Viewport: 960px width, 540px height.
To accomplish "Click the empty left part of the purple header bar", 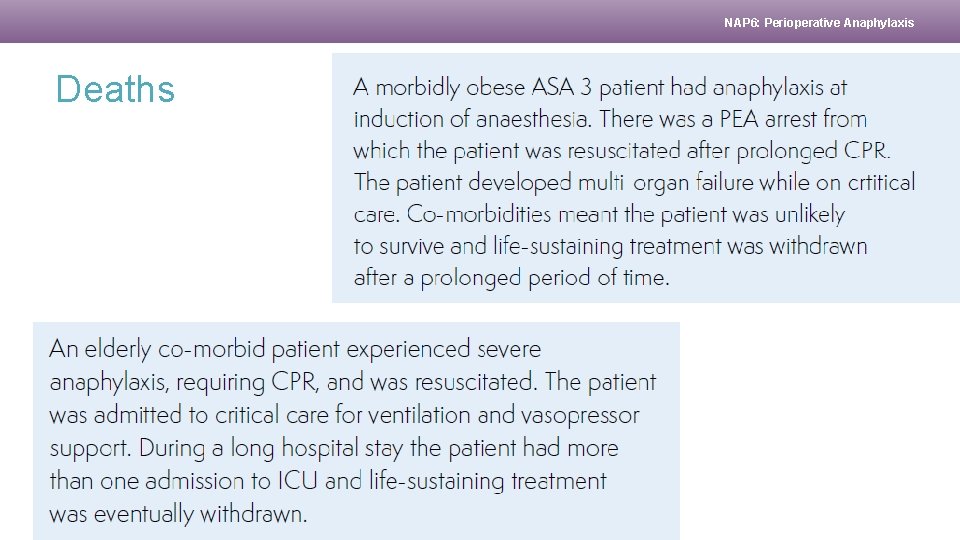I will [300, 21].
